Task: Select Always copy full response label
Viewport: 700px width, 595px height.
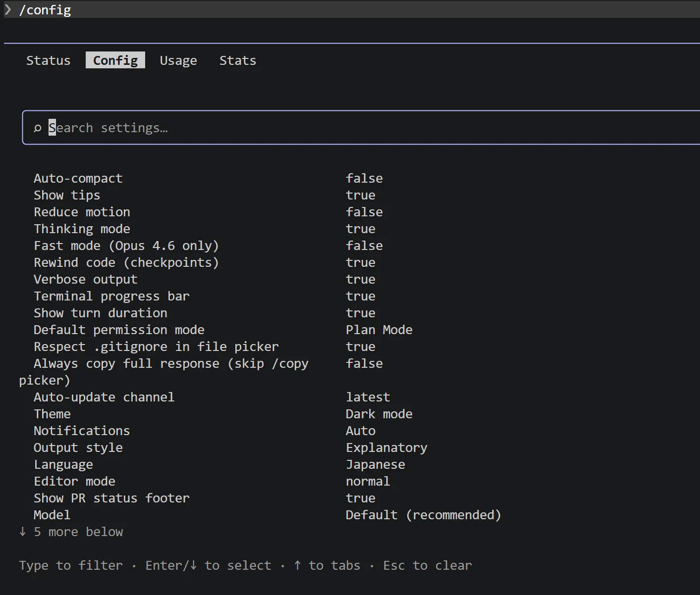Action: pyautogui.click(x=163, y=372)
